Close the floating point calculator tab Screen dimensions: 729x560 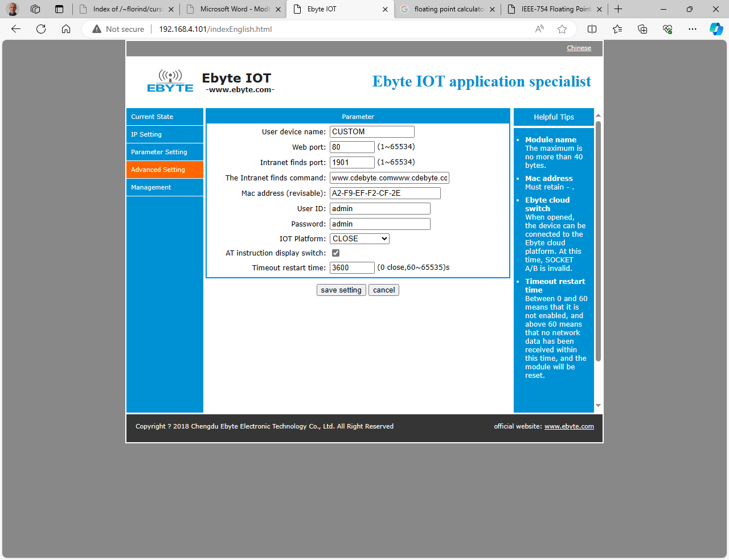[x=492, y=10]
